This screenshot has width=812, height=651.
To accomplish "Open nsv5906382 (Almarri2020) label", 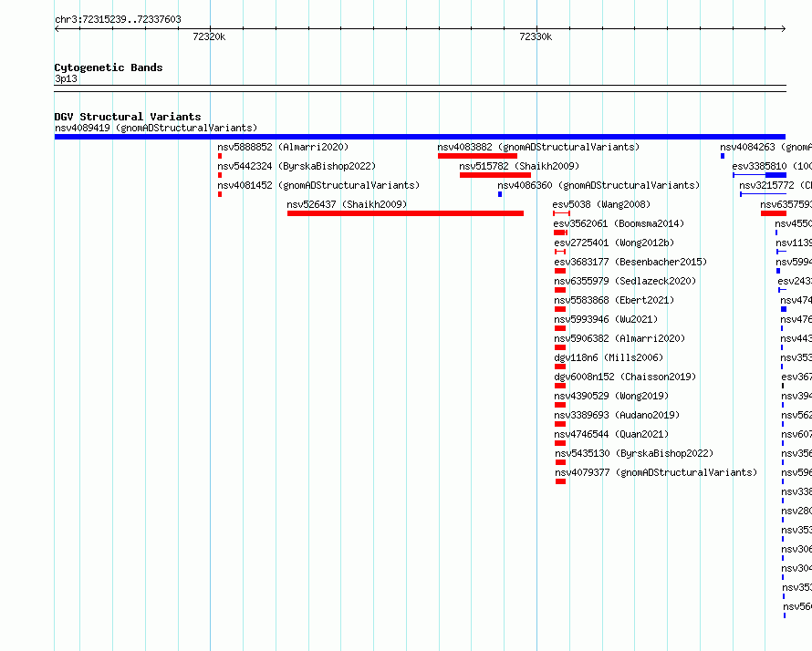I will [619, 338].
